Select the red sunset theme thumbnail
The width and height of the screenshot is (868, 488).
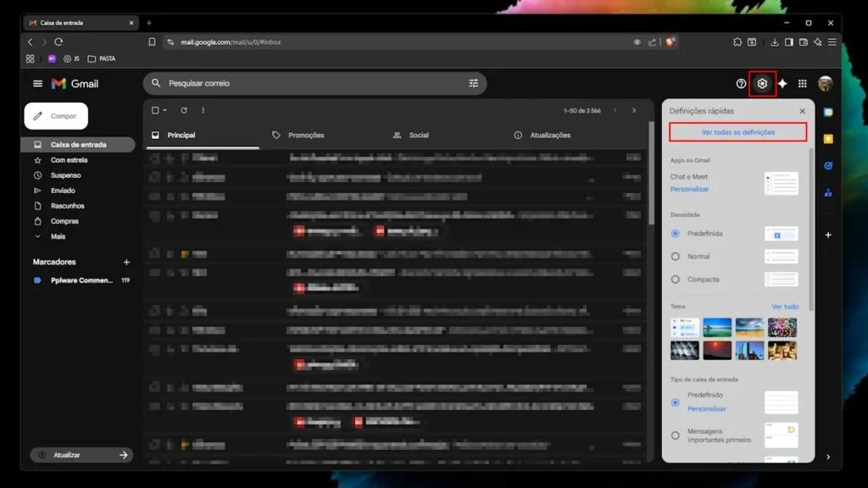click(717, 350)
